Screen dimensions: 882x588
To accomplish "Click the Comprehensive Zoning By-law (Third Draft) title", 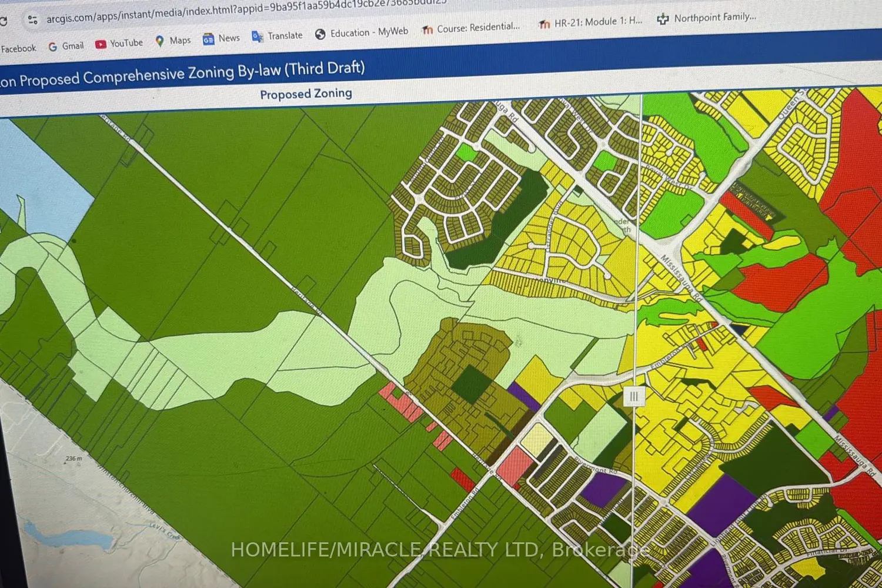I will coord(182,73).
